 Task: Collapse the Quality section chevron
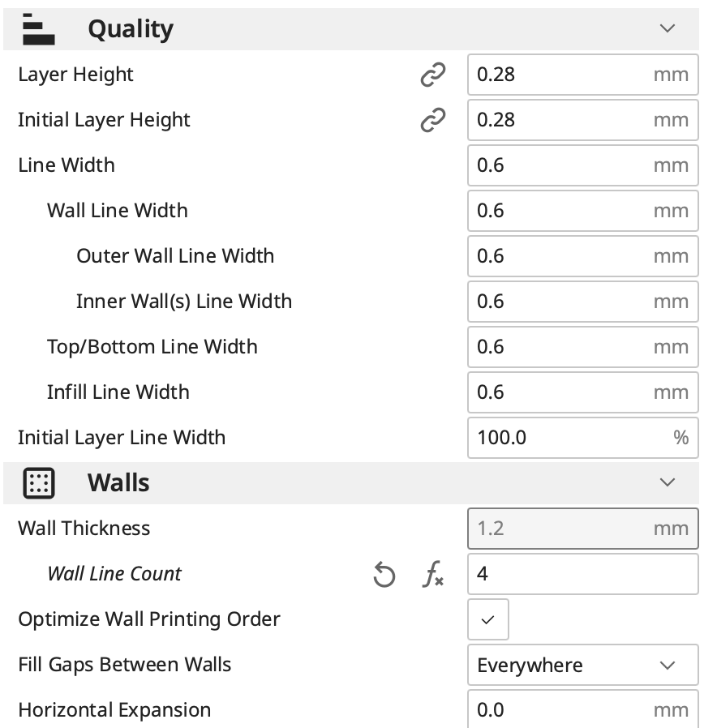668,29
